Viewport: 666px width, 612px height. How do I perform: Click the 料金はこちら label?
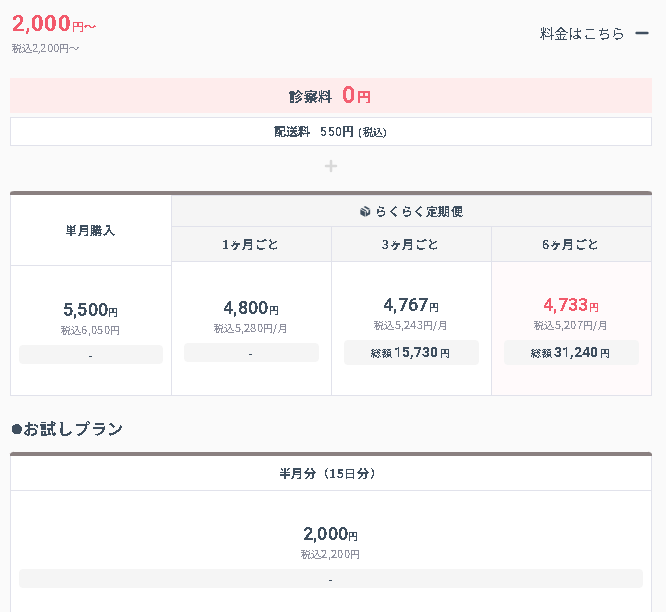pyautogui.click(x=581, y=34)
